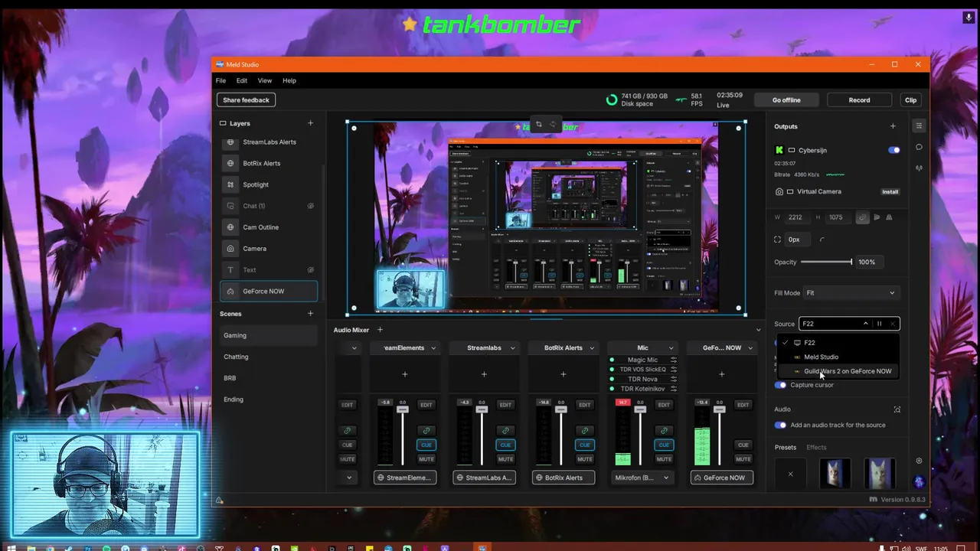
Task: Select Guild Wars 2 on GeForce NOW source
Action: coord(838,371)
